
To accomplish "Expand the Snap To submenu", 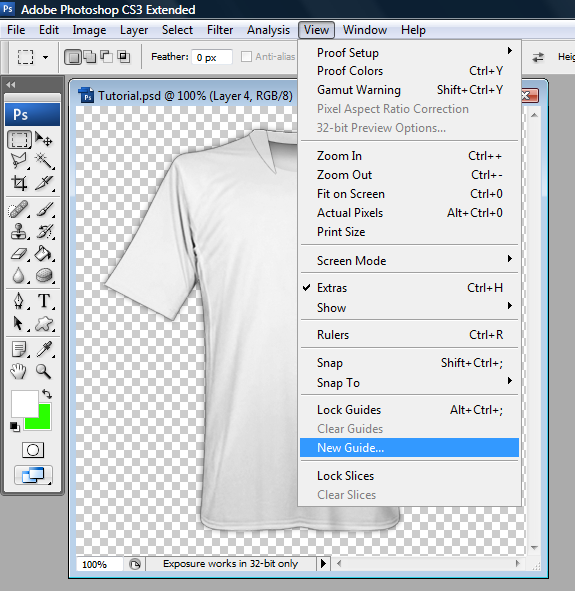I will [409, 383].
